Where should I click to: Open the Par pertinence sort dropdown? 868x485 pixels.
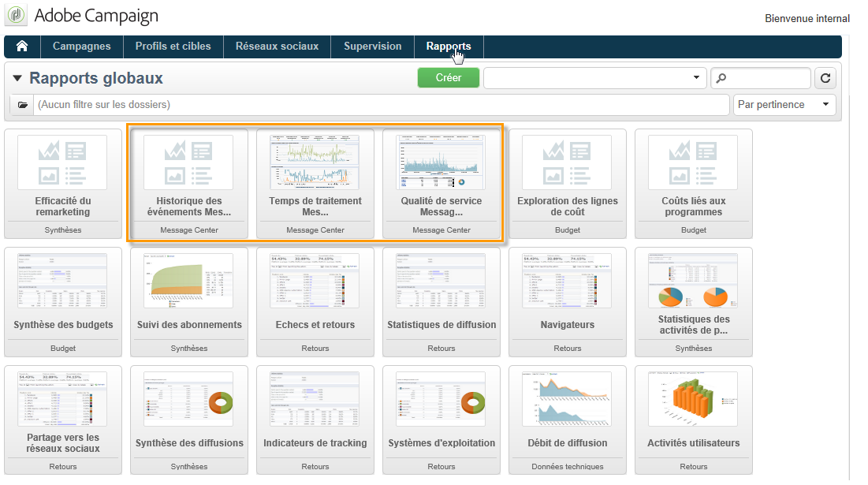(x=784, y=105)
